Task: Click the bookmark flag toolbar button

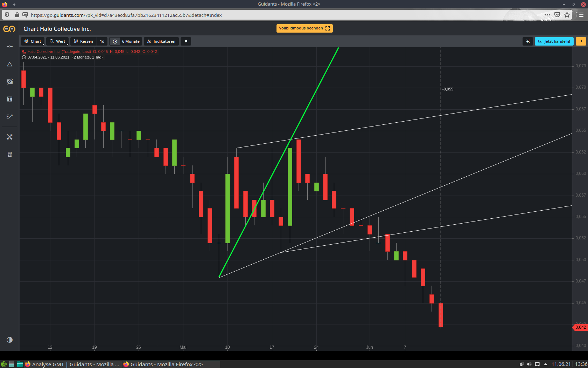Action: point(186,41)
